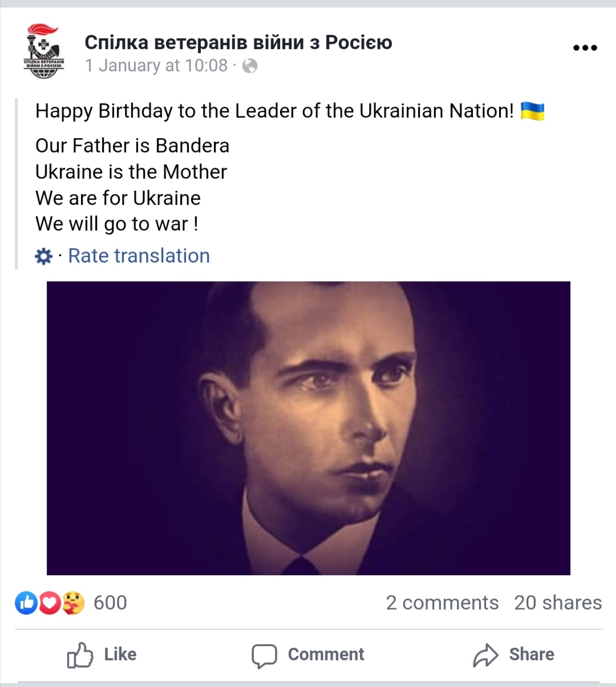The width and height of the screenshot is (616, 687).
Task: View the 20 shares list
Action: (x=558, y=603)
